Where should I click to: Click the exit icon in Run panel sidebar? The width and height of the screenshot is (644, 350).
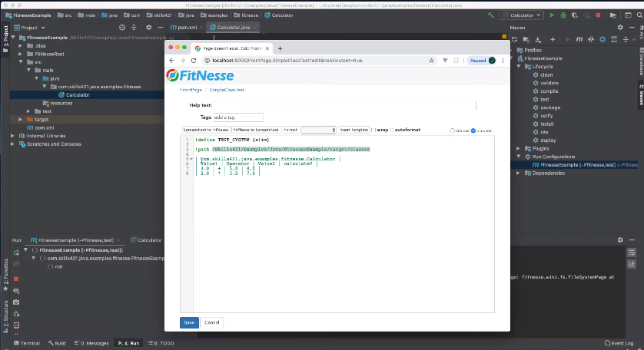(x=16, y=325)
